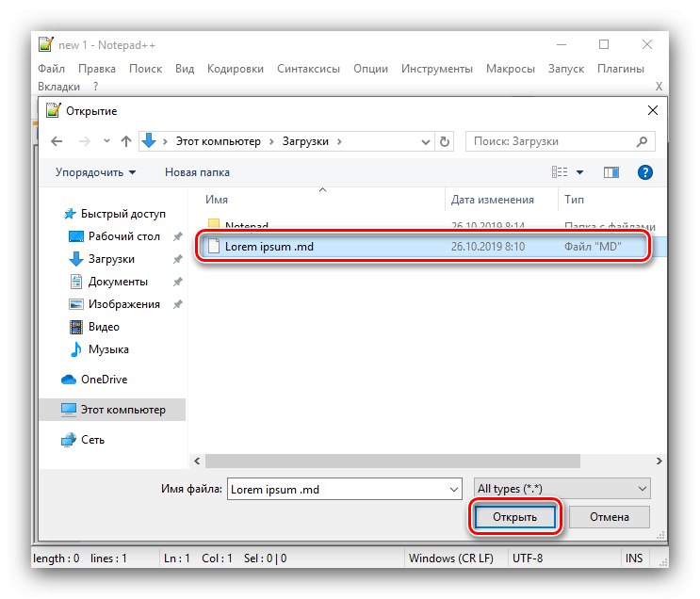Select Этот компьютер in sidebar
This screenshot has height=599, width=700.
(x=113, y=410)
